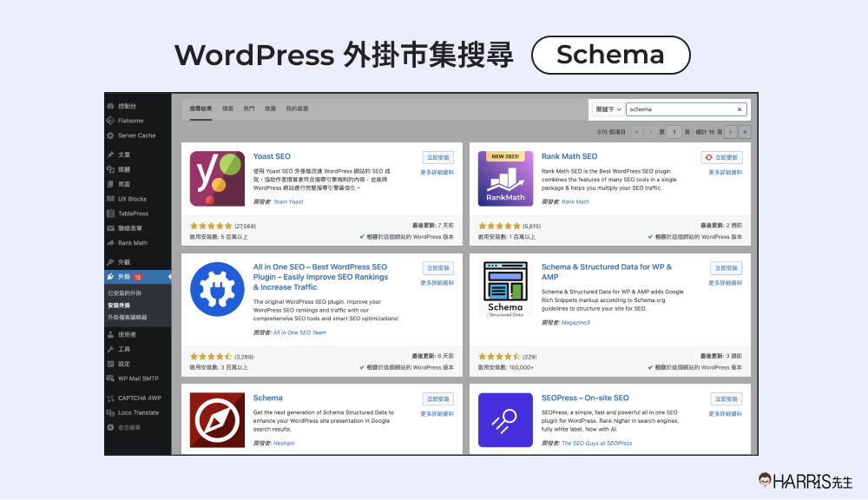Open SEOPress – On-site SEO title link
Image resolution: width=868 pixels, height=500 pixels.
click(x=585, y=398)
